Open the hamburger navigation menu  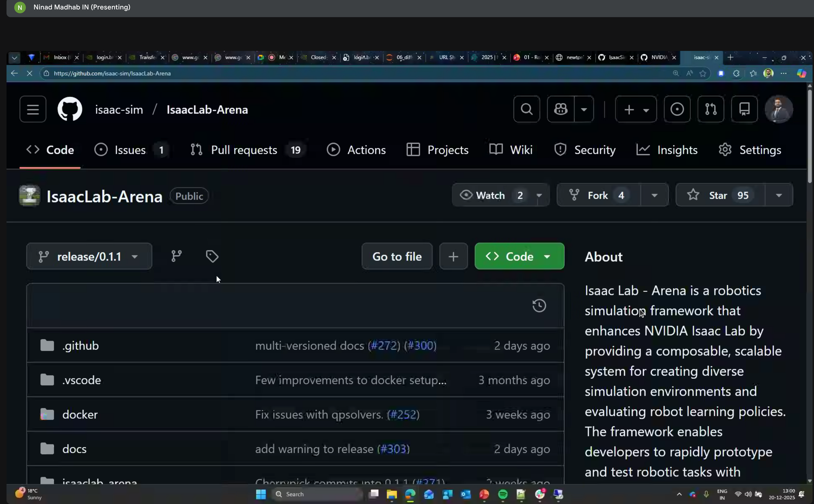tap(32, 109)
